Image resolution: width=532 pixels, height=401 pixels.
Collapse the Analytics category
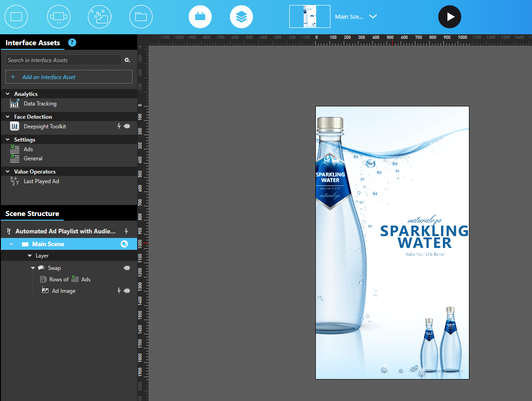[x=8, y=94]
